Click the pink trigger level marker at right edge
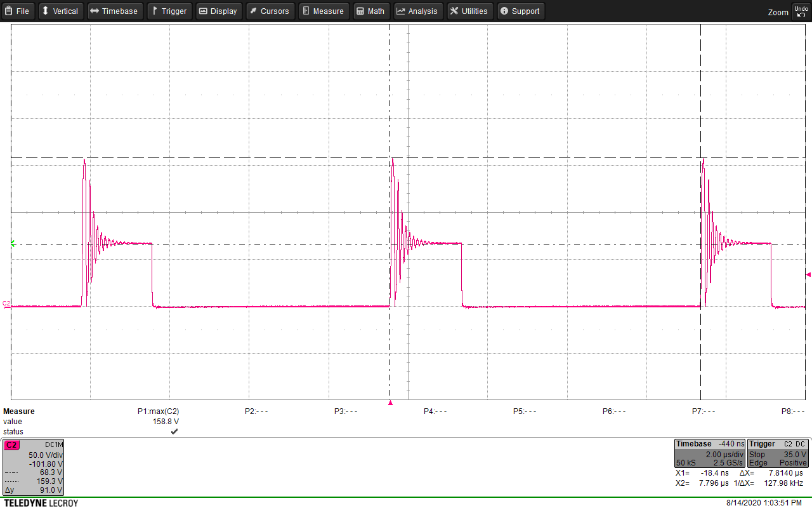The image size is (812, 508). pos(808,275)
